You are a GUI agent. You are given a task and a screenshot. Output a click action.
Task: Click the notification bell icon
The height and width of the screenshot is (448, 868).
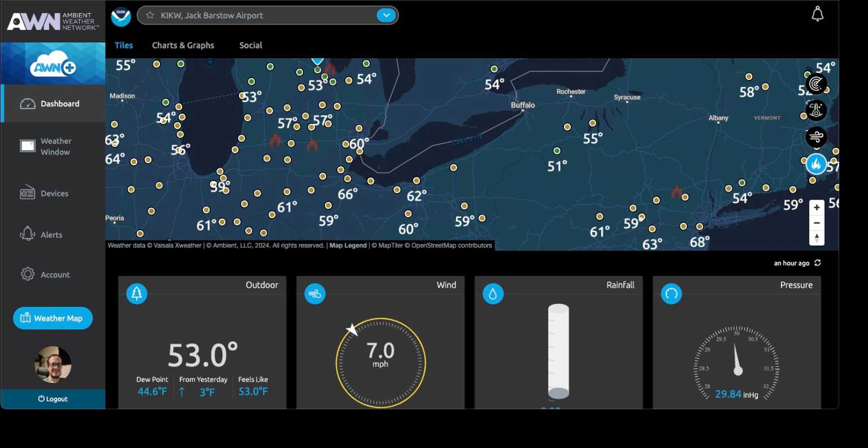(x=818, y=13)
